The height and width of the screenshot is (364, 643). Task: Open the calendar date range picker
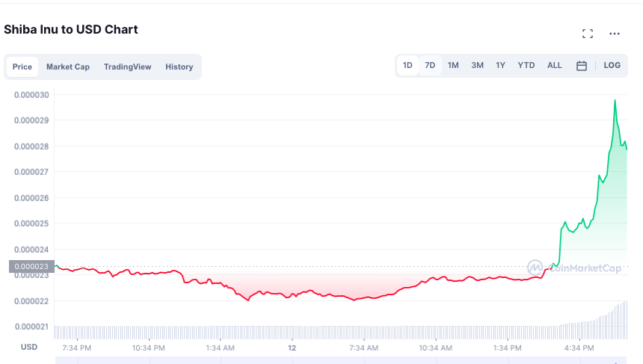(x=582, y=66)
